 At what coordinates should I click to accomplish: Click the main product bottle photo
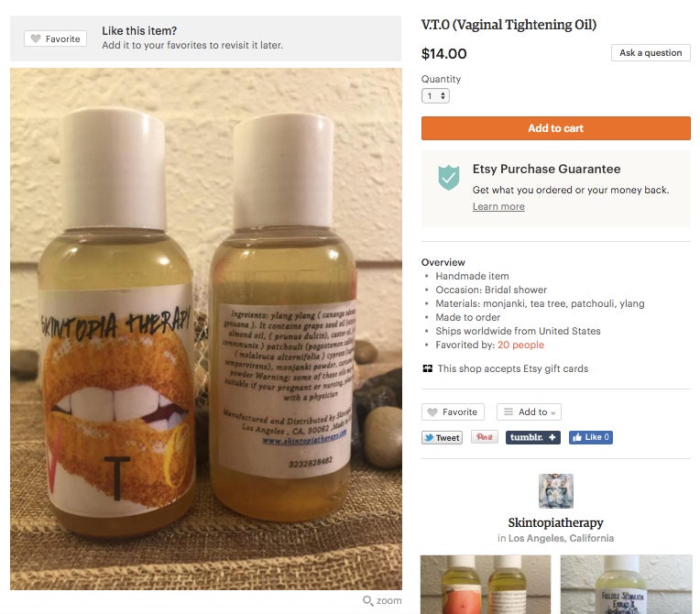coord(206,329)
